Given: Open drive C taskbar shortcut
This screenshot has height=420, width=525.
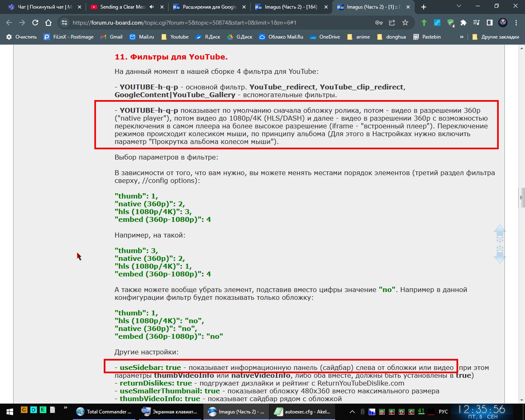Looking at the screenshot, I should click(x=24, y=409).
